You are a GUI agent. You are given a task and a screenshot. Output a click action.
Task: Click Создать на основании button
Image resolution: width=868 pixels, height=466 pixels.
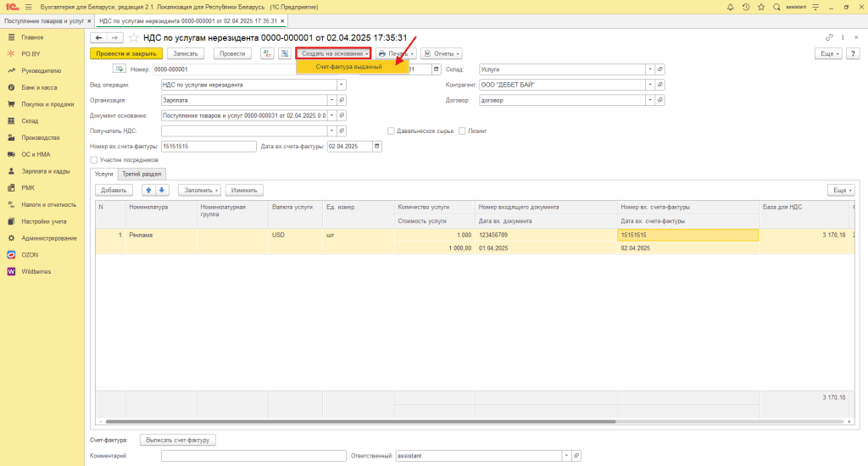click(x=333, y=53)
